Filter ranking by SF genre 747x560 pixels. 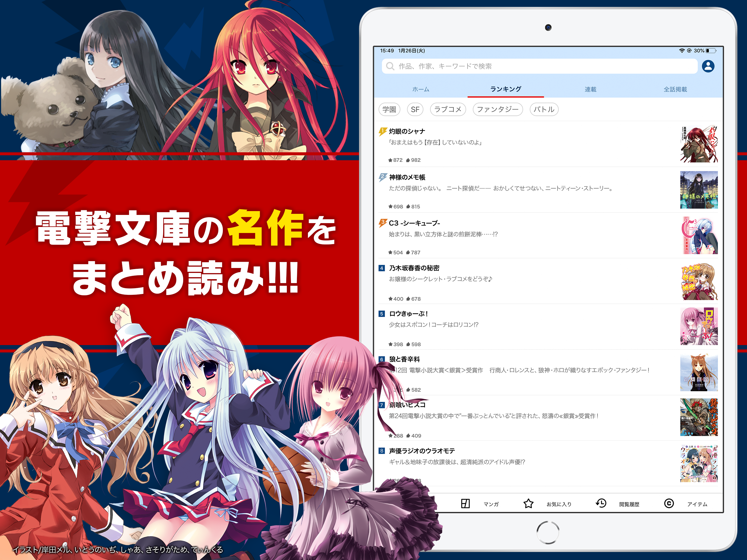point(415,109)
